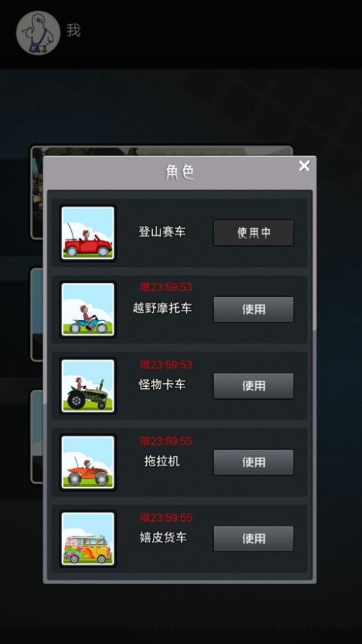Click the red 限23:59:53 timer above 越野摩托车

tap(166, 287)
